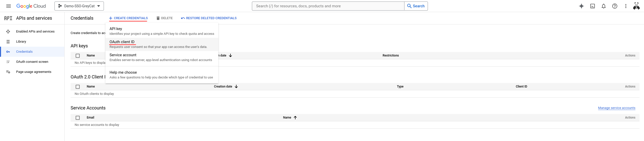Viewport: 644px width, 141px height.
Task: Select all Service Accounts checkbox
Action: (78, 118)
